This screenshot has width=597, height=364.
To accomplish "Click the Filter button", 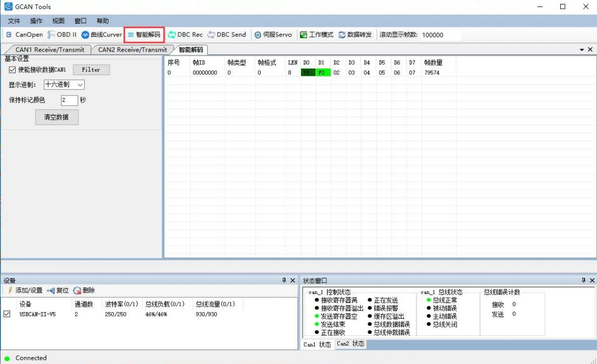I will point(91,70).
